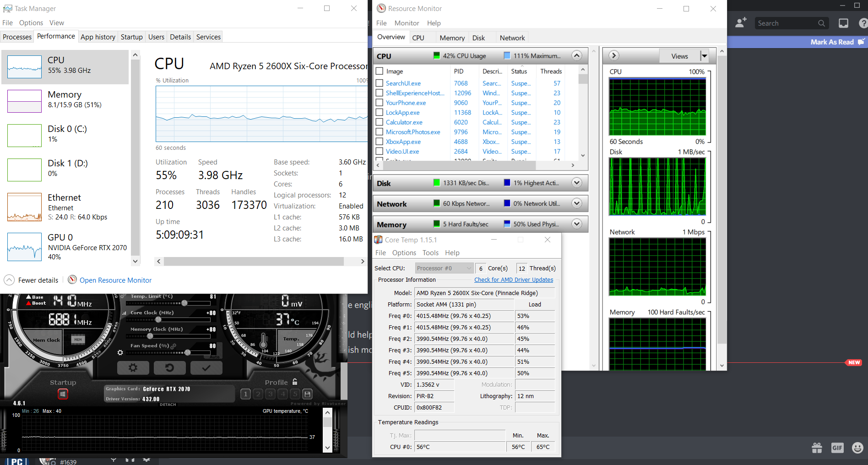Collapse the CPU section in Resource Monitor
Screen dimensions: 868x465
577,56
